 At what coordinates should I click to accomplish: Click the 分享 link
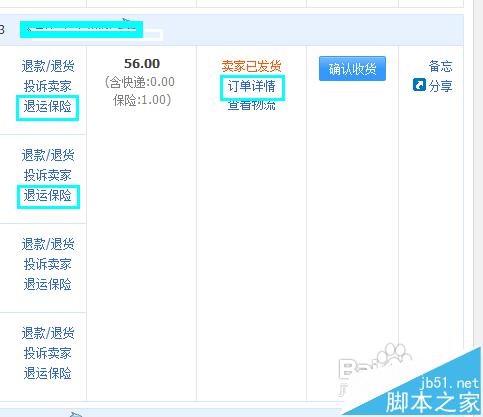[440, 86]
